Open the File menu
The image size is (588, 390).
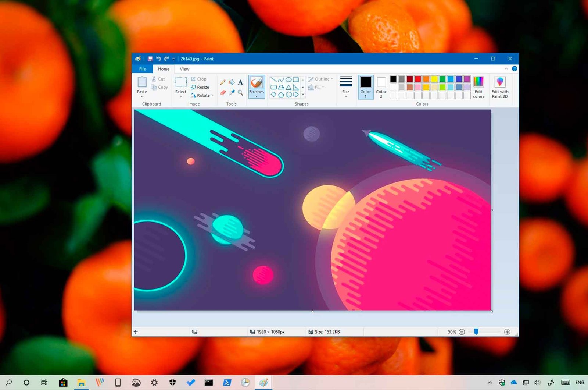coord(143,69)
